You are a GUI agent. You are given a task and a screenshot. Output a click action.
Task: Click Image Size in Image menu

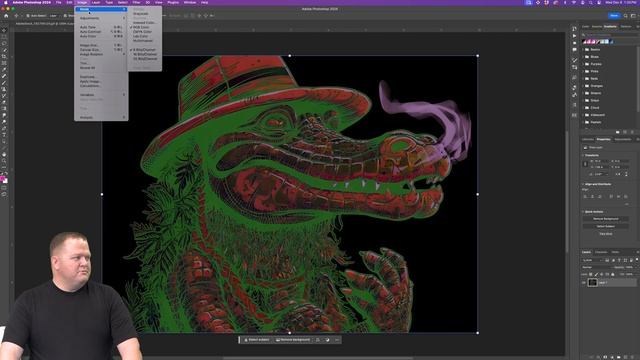pyautogui.click(x=101, y=45)
